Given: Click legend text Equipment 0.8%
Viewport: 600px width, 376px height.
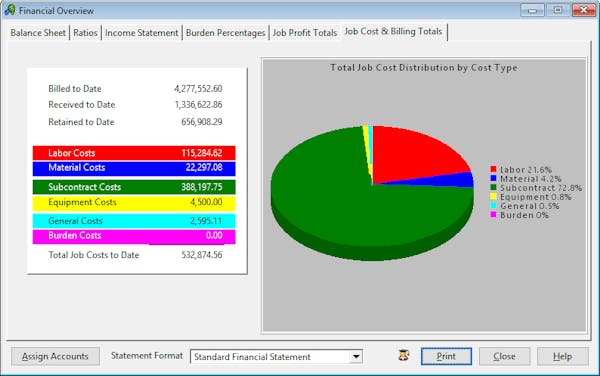Looking at the screenshot, I should click(536, 197).
